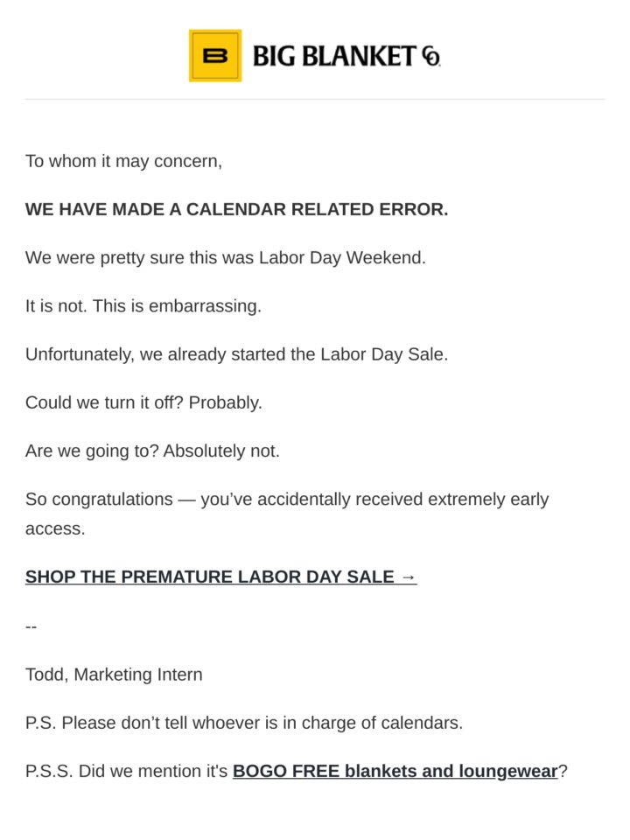Open the Shop the Premature Labor Day Sale link
Viewport: 630px width, 840px height.
tap(220, 577)
